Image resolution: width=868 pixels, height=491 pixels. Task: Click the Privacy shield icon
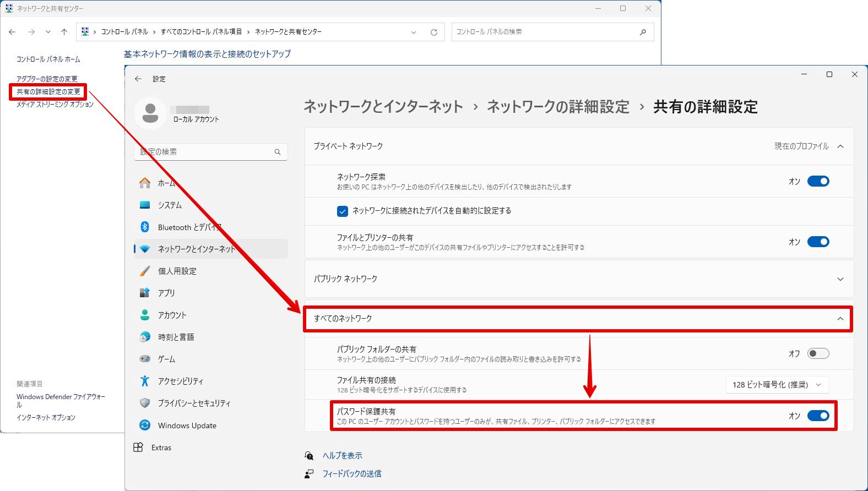tap(145, 403)
